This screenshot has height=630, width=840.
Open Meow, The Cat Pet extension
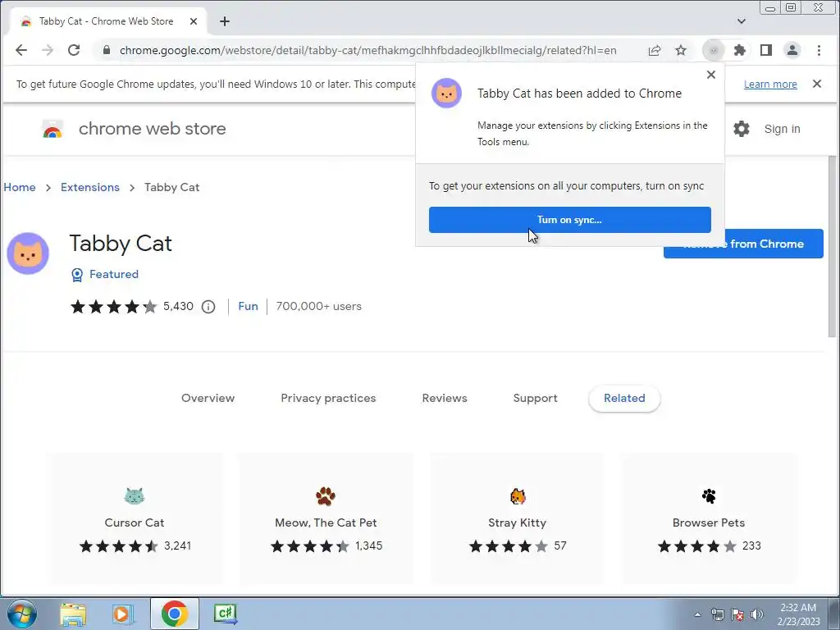coord(326,518)
